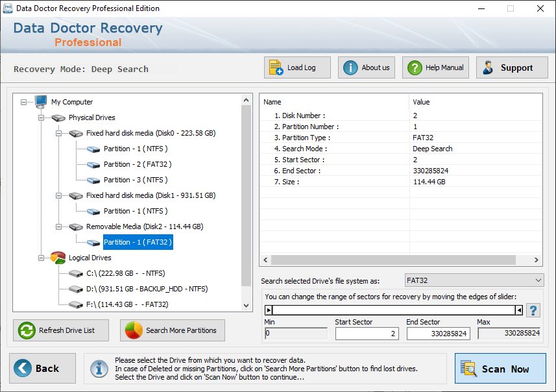This screenshot has width=556, height=392.
Task: Select Partition - 1 (NTFS) under Disk0
Action: (136, 149)
